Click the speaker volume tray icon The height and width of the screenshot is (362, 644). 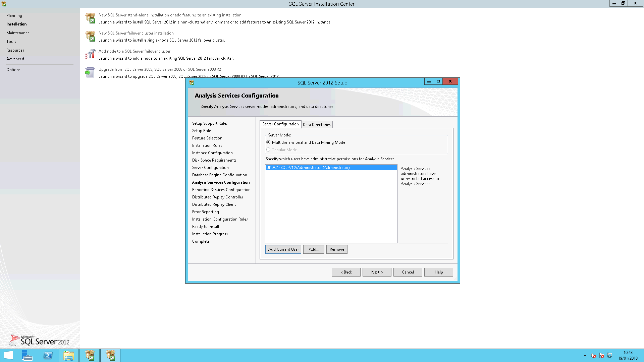point(593,355)
